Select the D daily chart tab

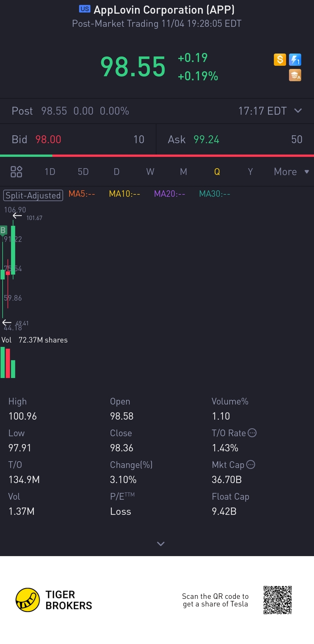117,172
